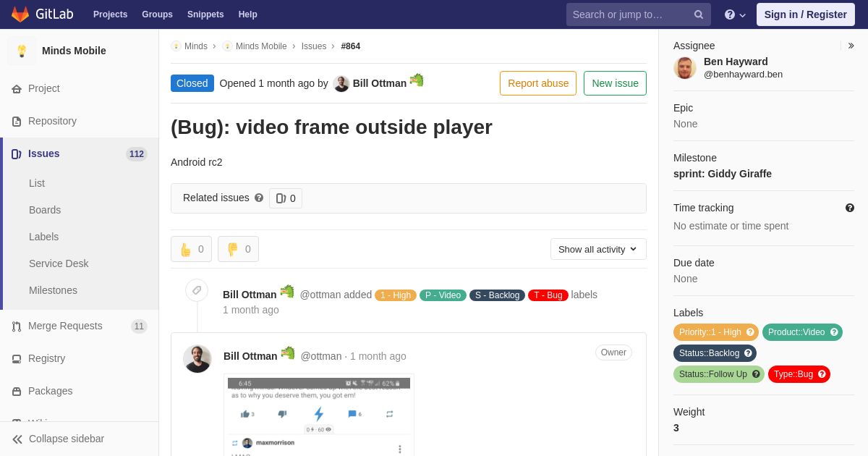868x456 pixels.
Task: Click the Merge Requests count badge 11
Action: pos(139,326)
